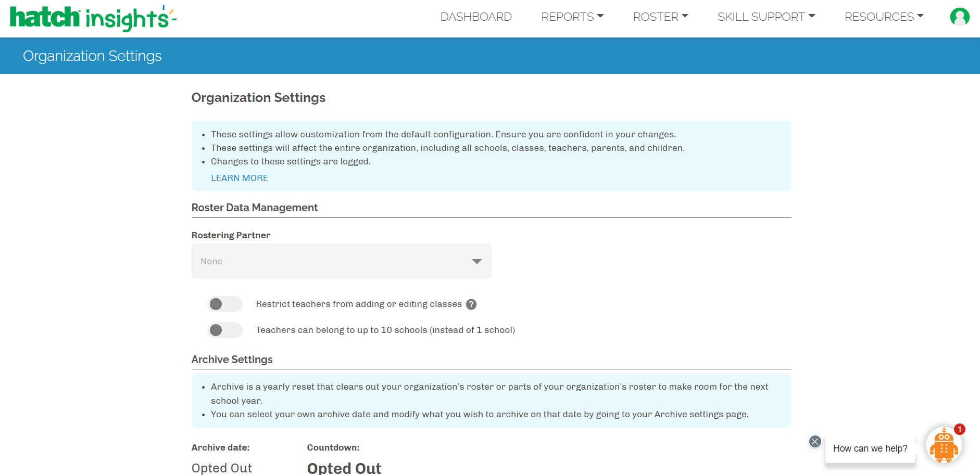Click the question mark help icon
Viewport: 980px width, 475px height.
coord(471,304)
